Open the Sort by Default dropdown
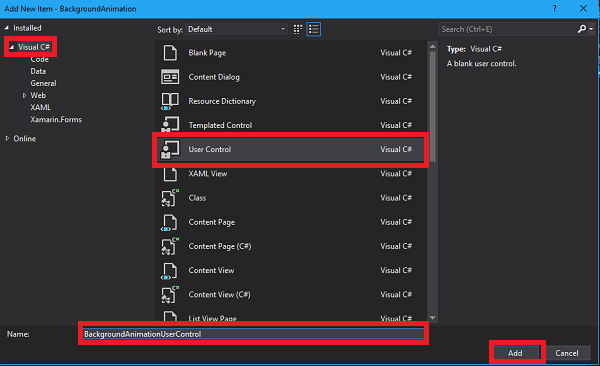The image size is (600, 366). point(236,29)
